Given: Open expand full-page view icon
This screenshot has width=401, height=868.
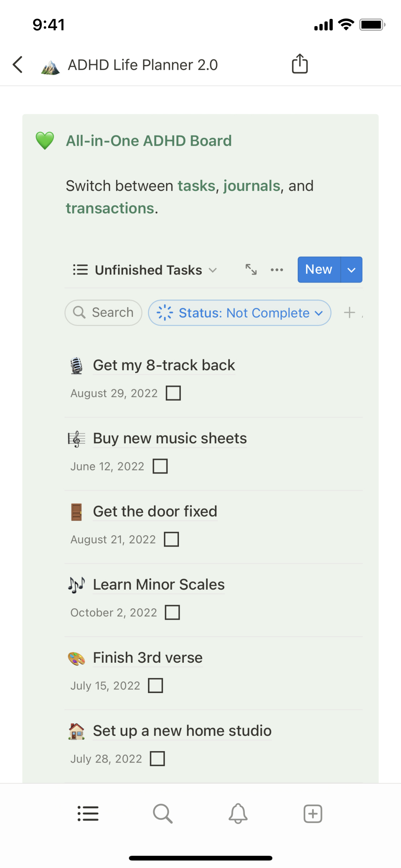Looking at the screenshot, I should [x=251, y=270].
